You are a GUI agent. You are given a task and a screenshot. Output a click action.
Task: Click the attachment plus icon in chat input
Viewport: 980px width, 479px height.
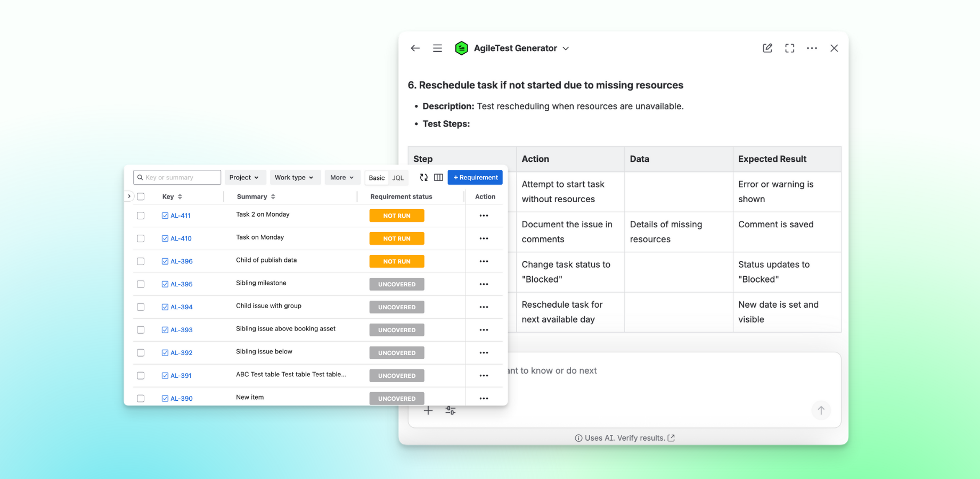tap(428, 410)
